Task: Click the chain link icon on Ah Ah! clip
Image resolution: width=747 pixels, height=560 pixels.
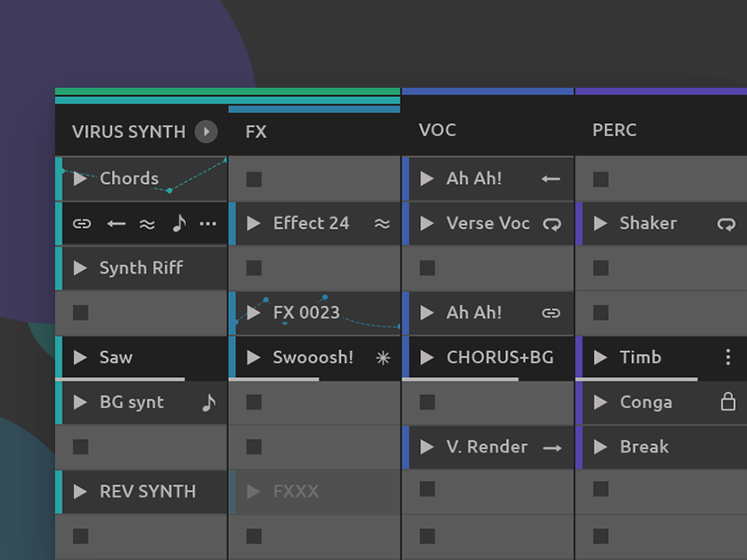Action: pyautogui.click(x=550, y=313)
